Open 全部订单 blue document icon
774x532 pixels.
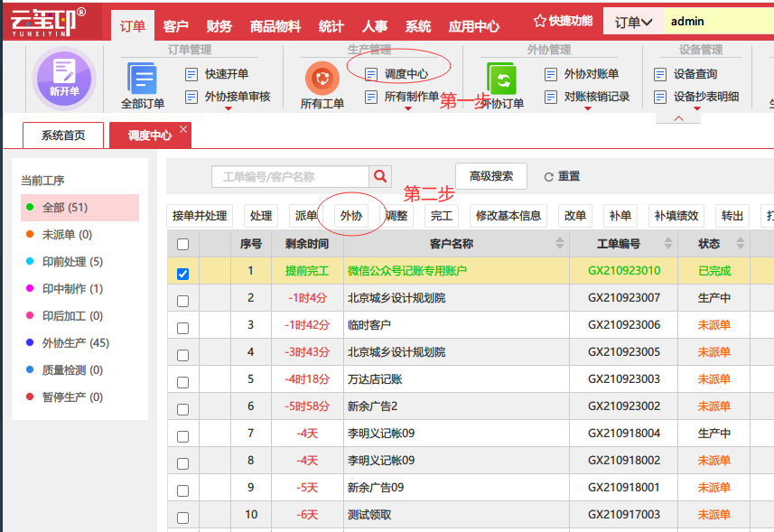142,78
